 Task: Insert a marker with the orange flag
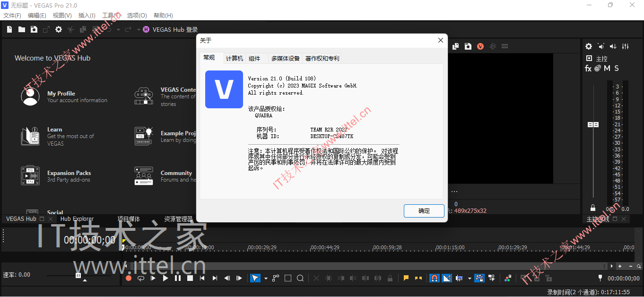406,278
